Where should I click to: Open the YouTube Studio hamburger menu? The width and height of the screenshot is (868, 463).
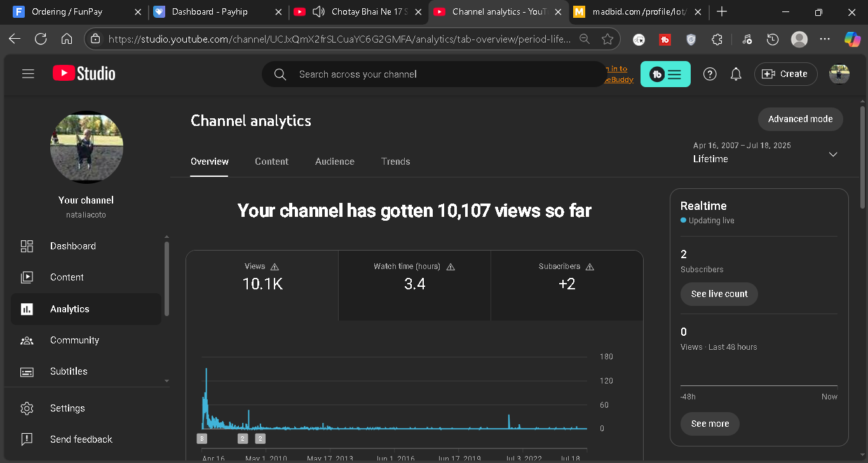coord(28,74)
